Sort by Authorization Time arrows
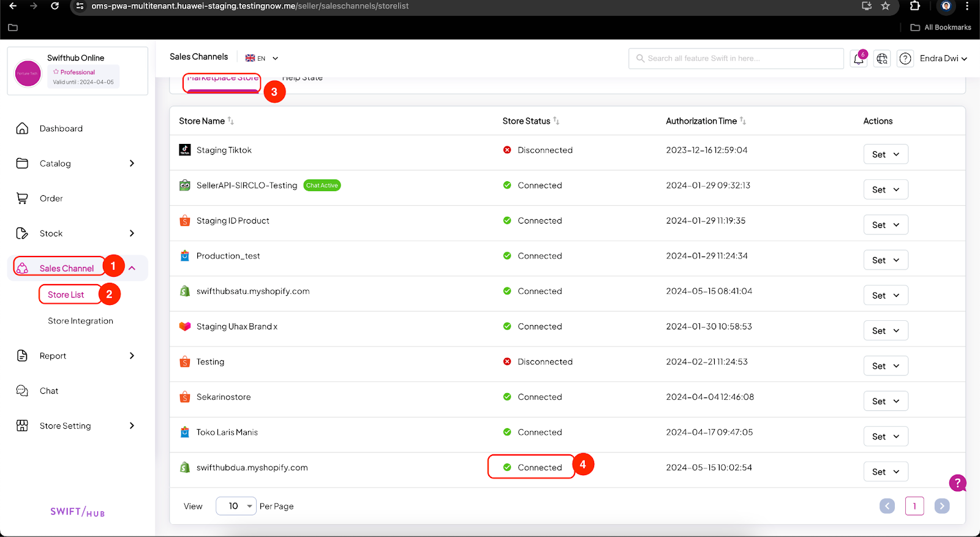This screenshot has height=537, width=980. (x=743, y=121)
